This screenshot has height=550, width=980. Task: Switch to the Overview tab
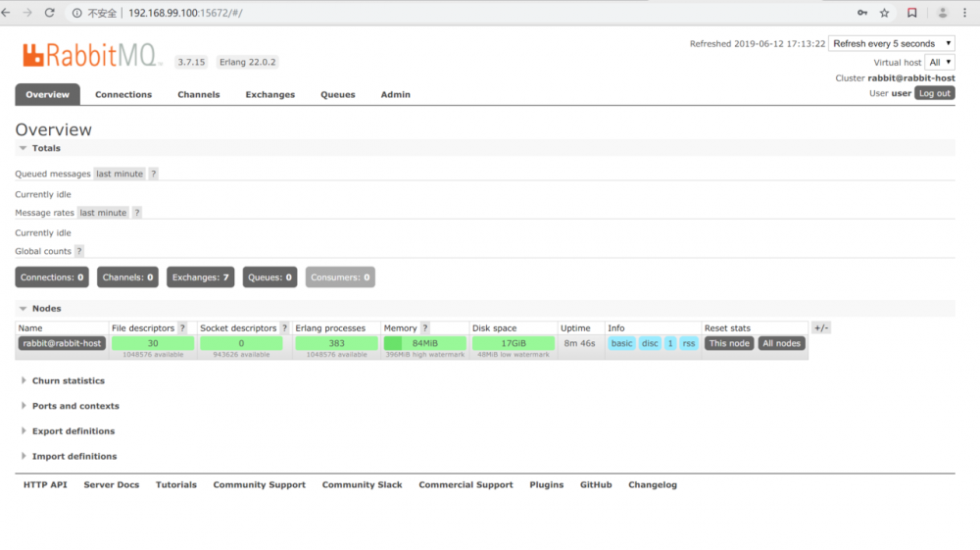point(47,94)
